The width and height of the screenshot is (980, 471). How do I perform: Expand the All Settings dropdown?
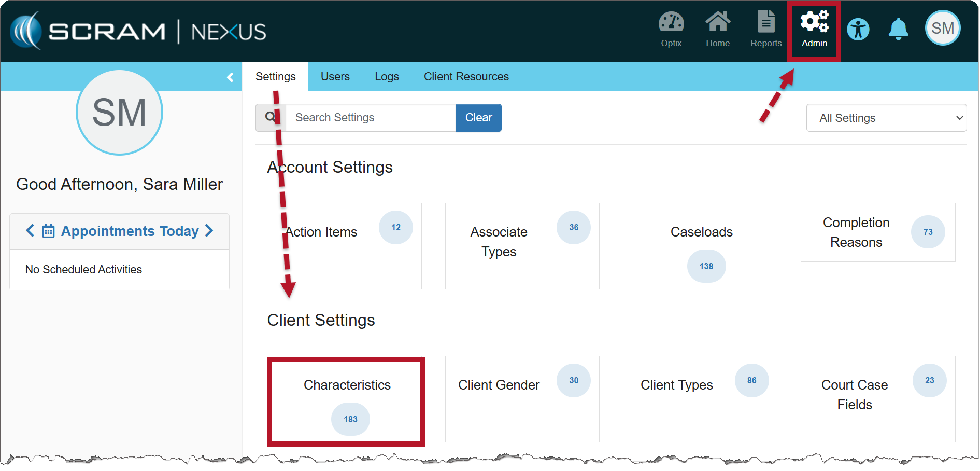point(886,118)
